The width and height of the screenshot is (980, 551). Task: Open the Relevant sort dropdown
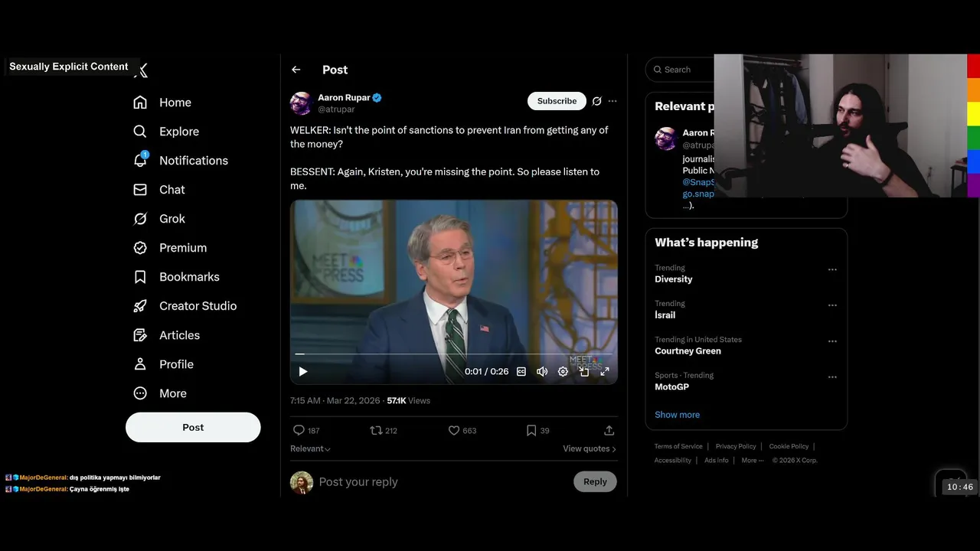[310, 449]
